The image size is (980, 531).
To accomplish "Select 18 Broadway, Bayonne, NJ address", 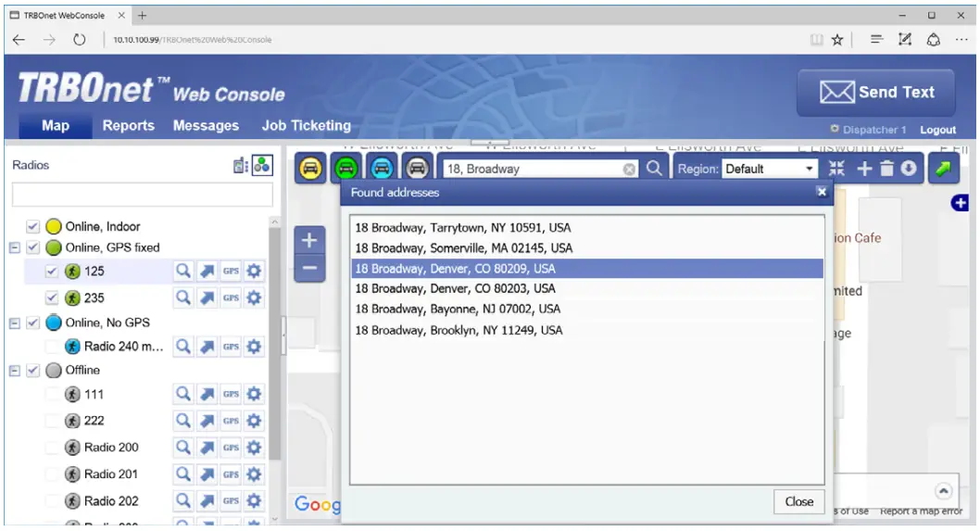I will [586, 309].
